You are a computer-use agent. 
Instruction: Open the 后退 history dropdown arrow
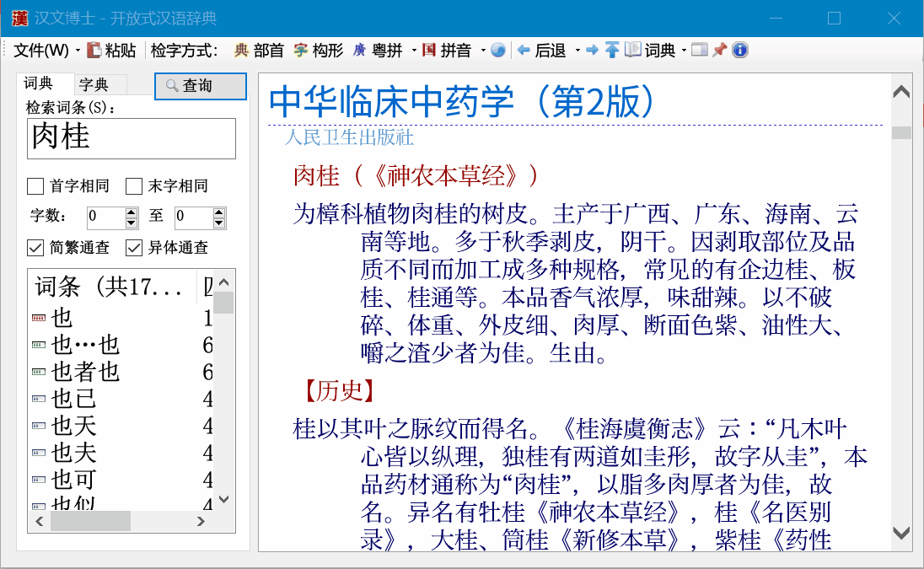[577, 51]
